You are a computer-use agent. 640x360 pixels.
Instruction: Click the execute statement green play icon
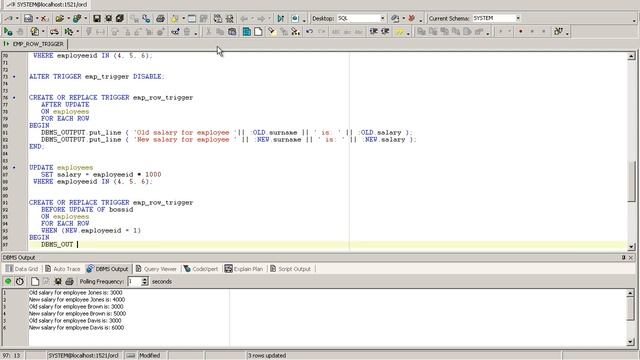point(8,31)
